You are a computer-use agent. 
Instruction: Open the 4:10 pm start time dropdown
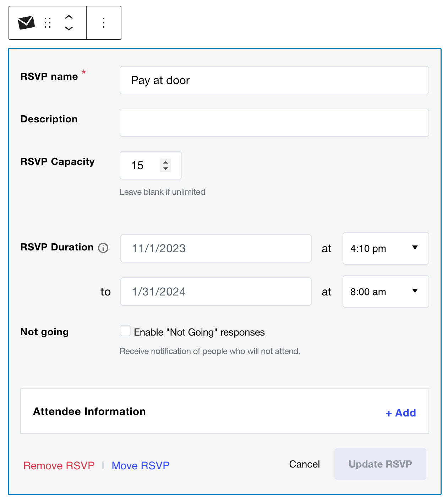point(386,248)
